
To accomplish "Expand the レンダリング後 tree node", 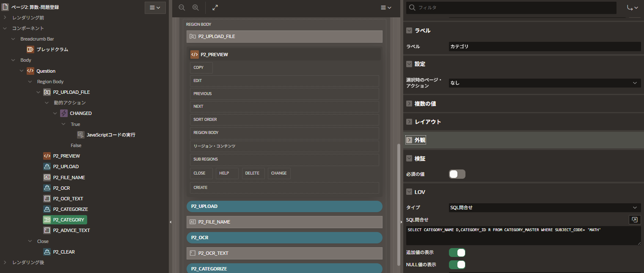I will pos(5,262).
